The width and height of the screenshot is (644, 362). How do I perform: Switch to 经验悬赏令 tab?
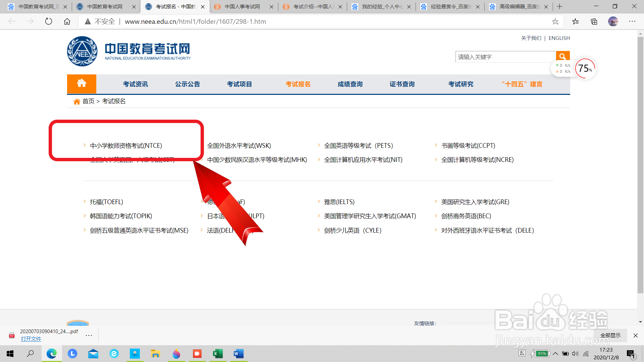(x=451, y=7)
